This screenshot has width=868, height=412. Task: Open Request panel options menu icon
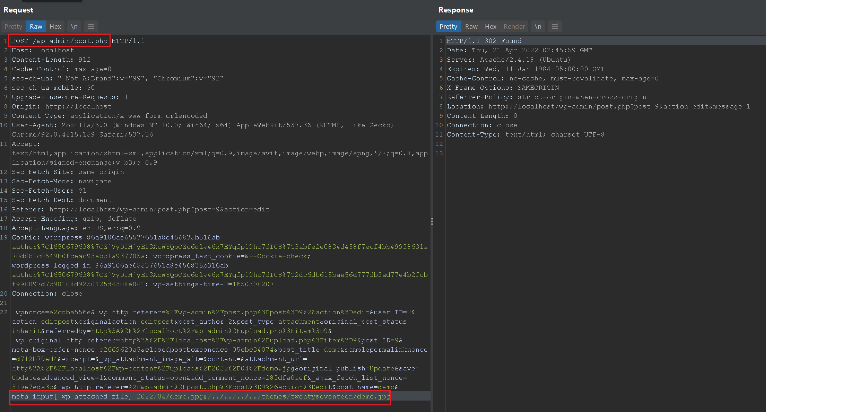coord(91,26)
